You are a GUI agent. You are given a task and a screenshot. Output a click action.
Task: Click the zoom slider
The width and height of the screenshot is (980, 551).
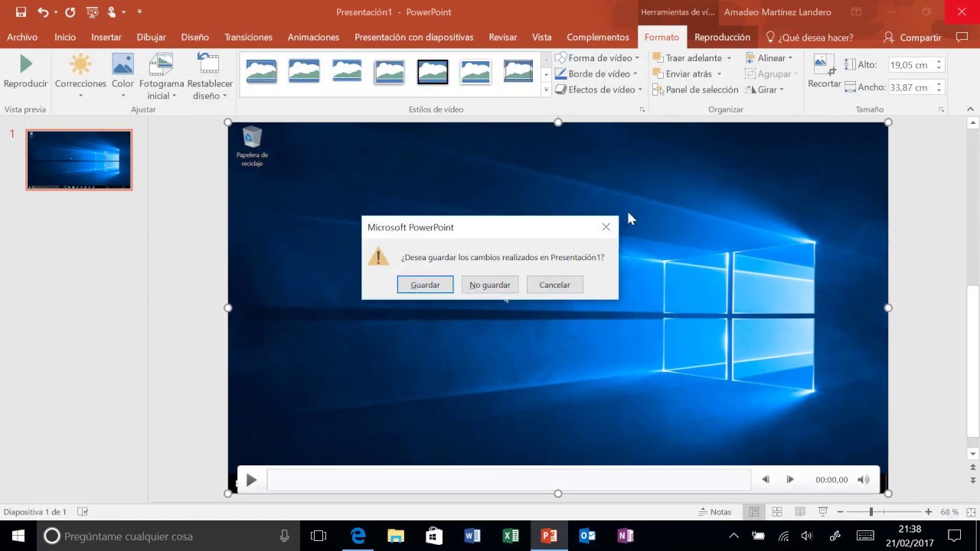(x=884, y=512)
